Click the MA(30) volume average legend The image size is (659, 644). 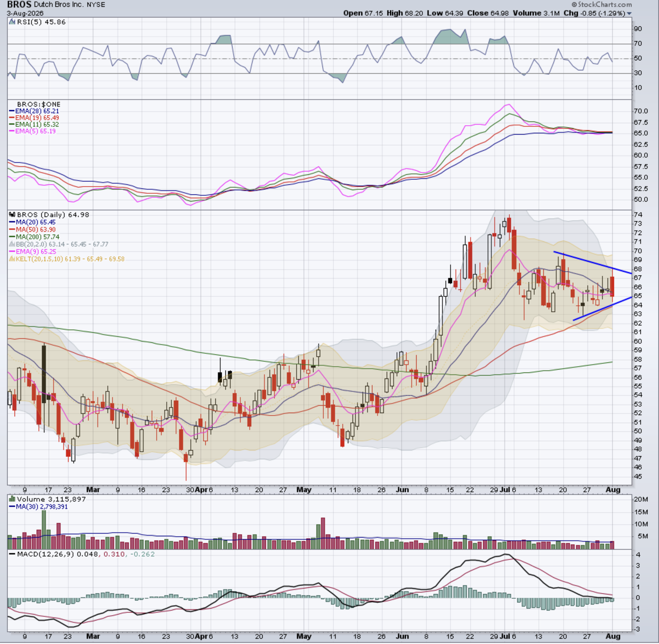coord(38,506)
